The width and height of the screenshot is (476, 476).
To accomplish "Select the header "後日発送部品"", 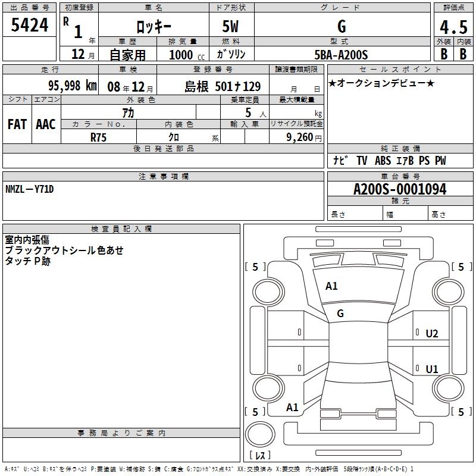I will point(163,148).
